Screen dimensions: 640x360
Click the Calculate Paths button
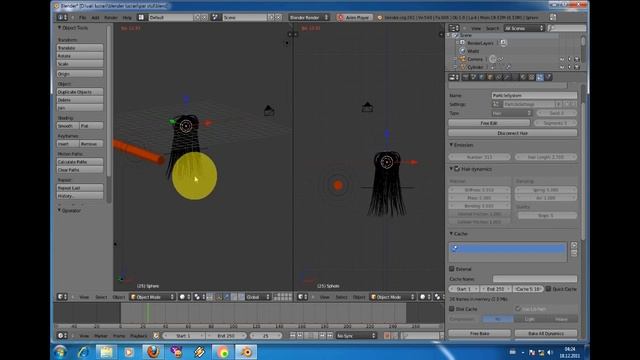[80, 162]
